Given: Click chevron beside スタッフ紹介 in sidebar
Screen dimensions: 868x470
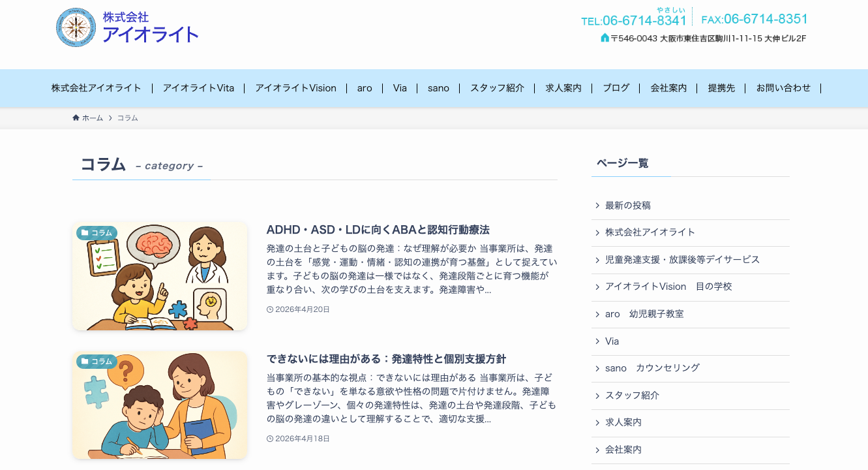Looking at the screenshot, I should pos(597,396).
